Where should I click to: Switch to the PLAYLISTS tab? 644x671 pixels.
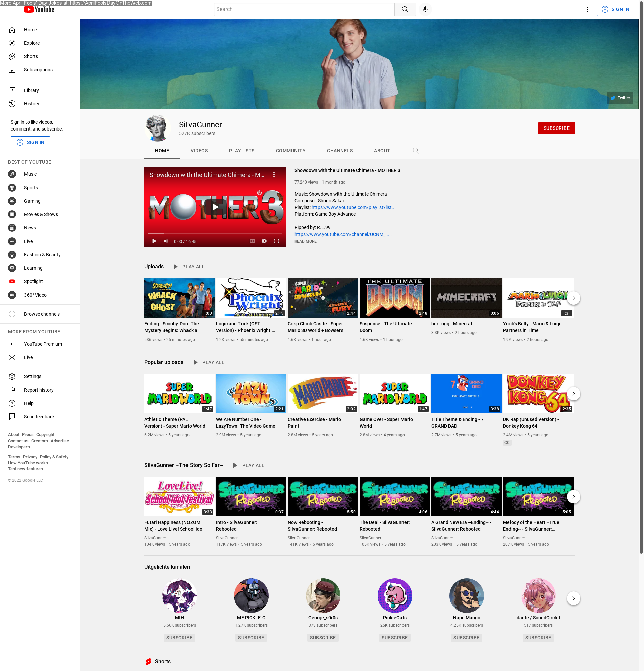point(241,151)
